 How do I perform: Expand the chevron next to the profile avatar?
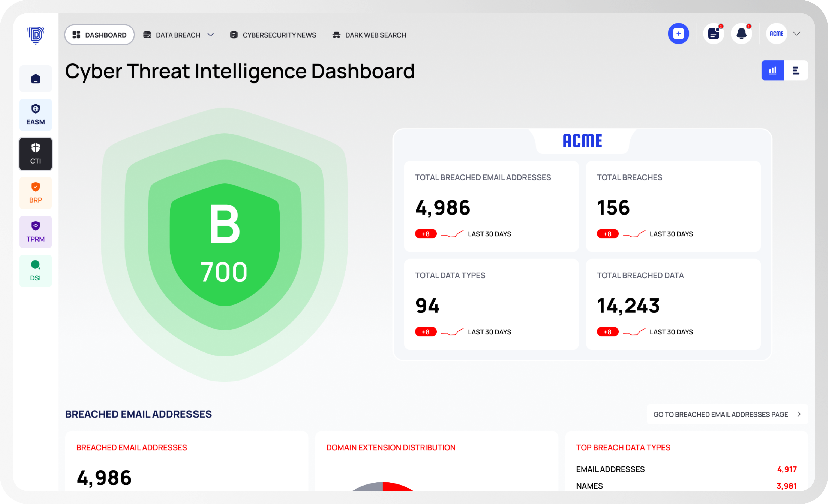pyautogui.click(x=797, y=34)
